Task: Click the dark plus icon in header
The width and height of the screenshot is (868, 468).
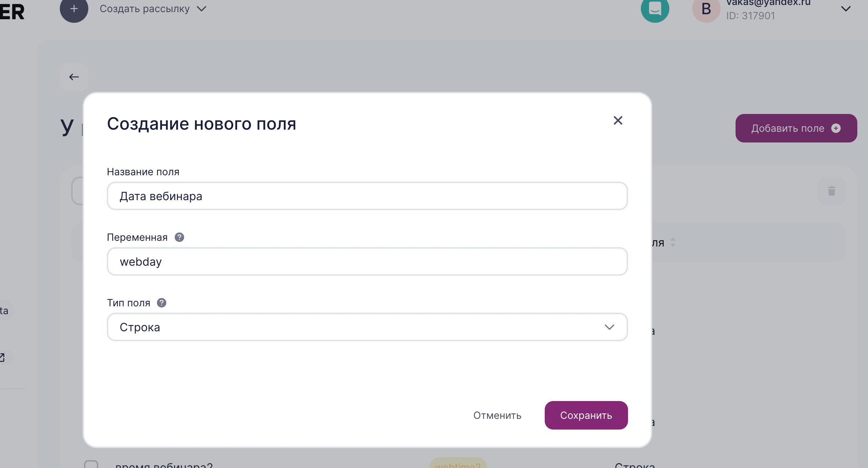Action: (x=74, y=9)
